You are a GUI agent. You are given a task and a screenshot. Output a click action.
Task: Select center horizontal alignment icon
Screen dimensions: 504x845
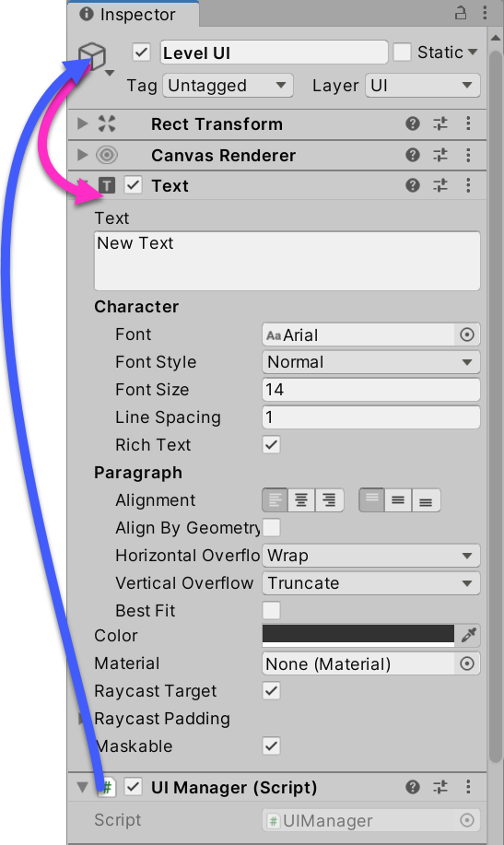click(301, 500)
